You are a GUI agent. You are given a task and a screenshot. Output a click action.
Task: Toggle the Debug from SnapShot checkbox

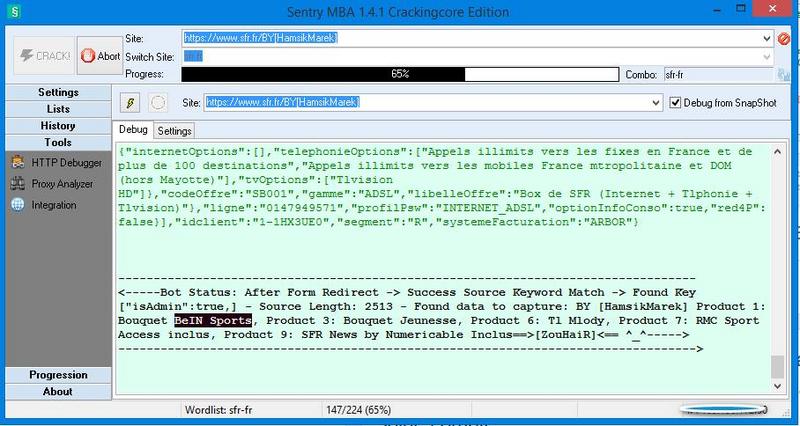click(x=675, y=103)
